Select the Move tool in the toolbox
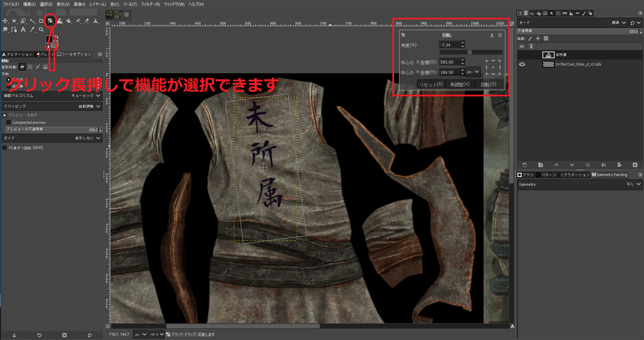The height and width of the screenshot is (340, 644). (5, 21)
